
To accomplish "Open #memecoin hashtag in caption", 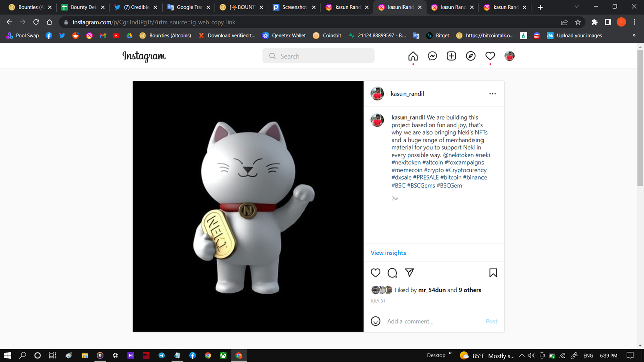I will click(x=407, y=170).
